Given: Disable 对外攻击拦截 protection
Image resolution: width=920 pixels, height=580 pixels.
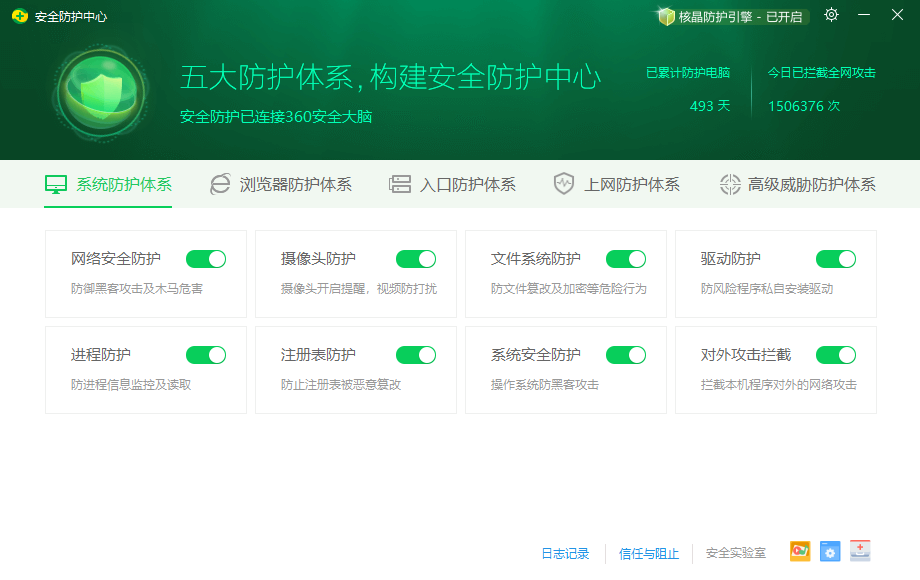Looking at the screenshot, I should (836, 354).
